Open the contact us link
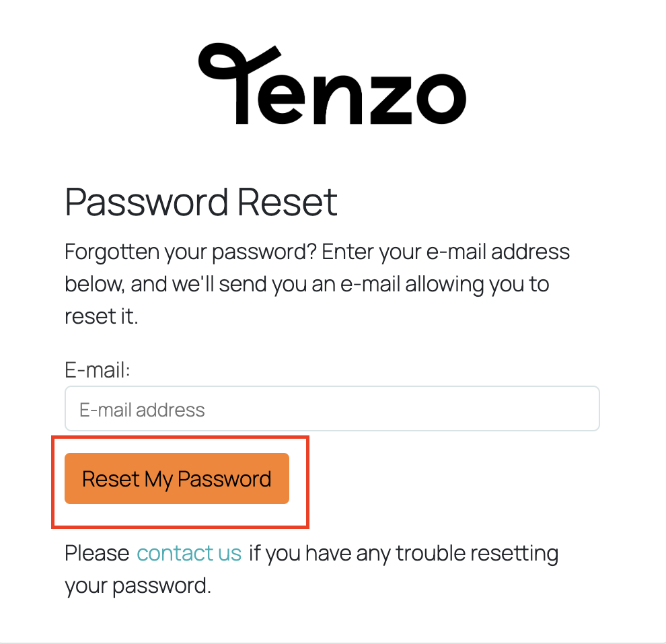The width and height of the screenshot is (666, 644). (x=189, y=553)
